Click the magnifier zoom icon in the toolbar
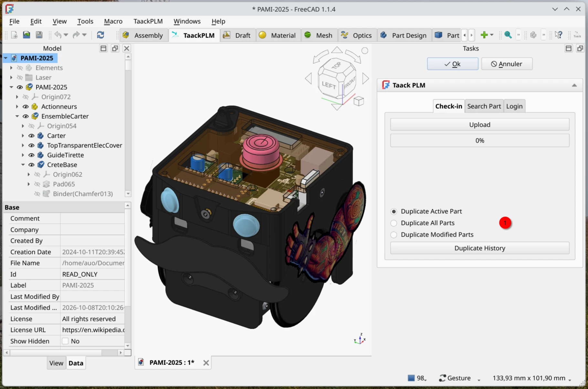 click(x=508, y=35)
